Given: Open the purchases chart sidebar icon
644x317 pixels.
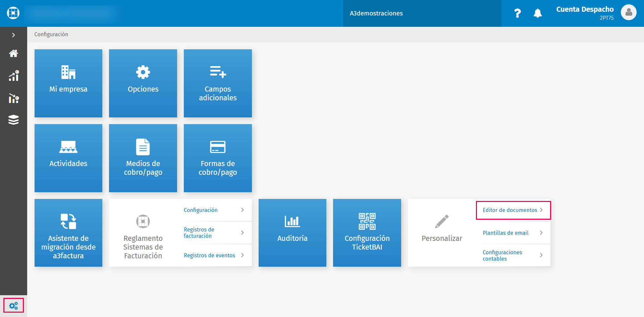Looking at the screenshot, I should point(13,98).
